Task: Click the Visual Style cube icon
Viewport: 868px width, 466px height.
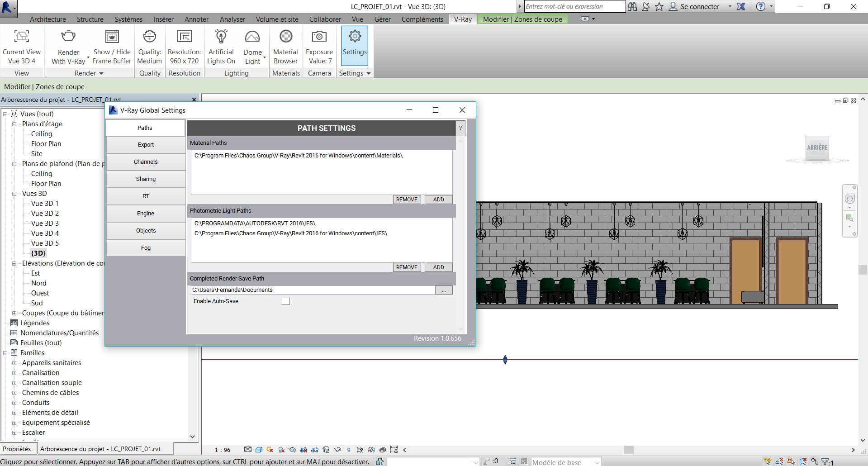Action: (x=259, y=450)
